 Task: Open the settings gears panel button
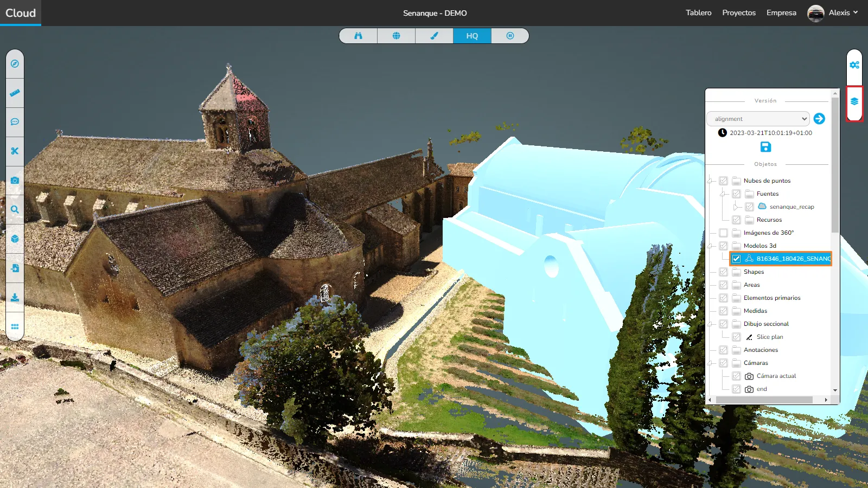pyautogui.click(x=854, y=65)
